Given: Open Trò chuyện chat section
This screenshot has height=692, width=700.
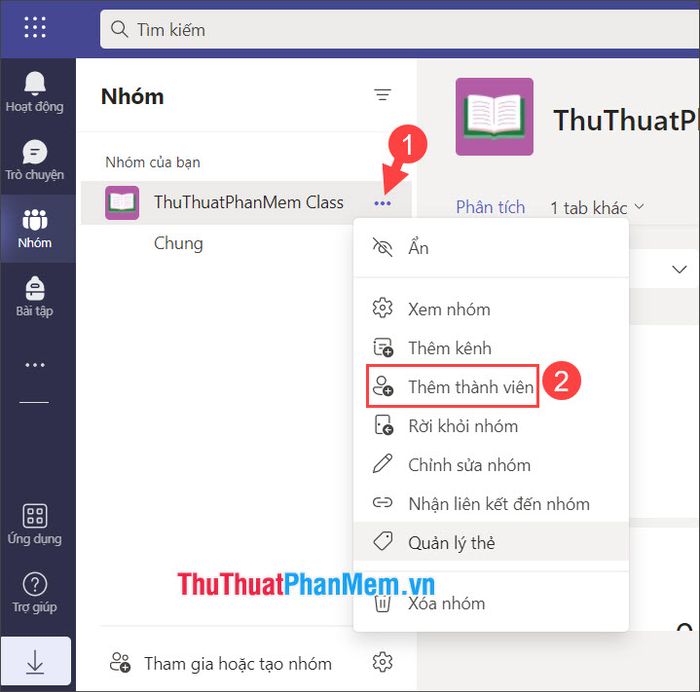Looking at the screenshot, I should [34, 160].
